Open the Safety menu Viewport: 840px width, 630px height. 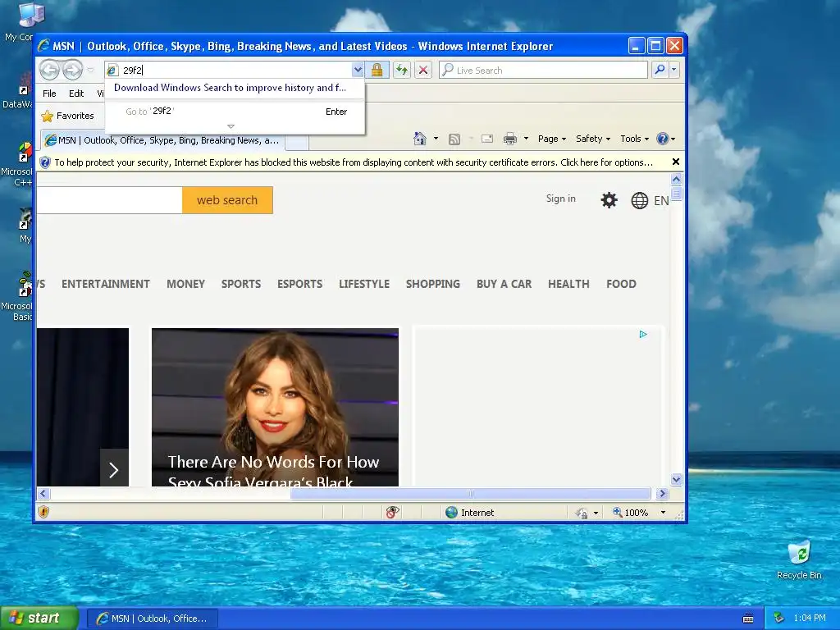[593, 139]
